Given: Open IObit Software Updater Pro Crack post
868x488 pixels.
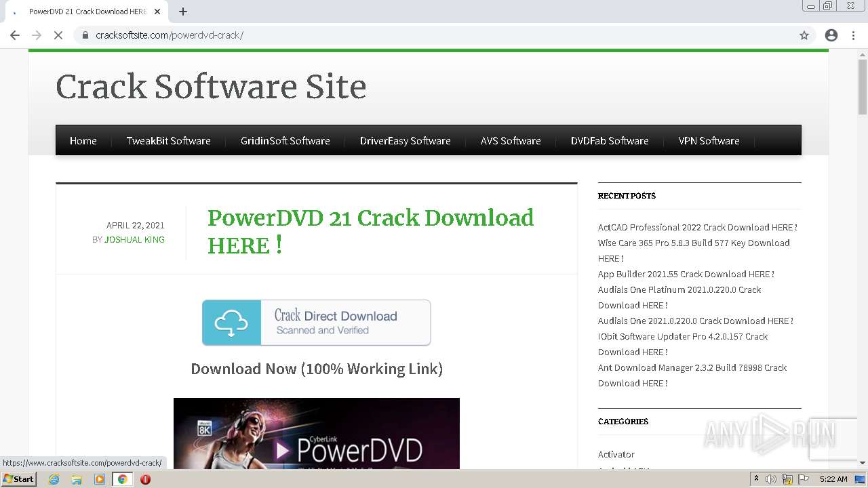Looking at the screenshot, I should click(x=683, y=344).
